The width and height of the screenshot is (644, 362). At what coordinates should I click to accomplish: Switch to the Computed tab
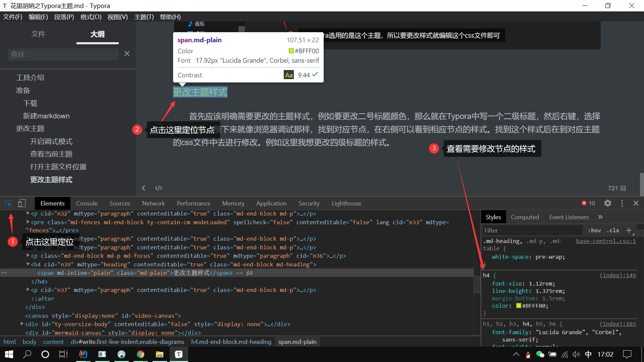pos(525,217)
